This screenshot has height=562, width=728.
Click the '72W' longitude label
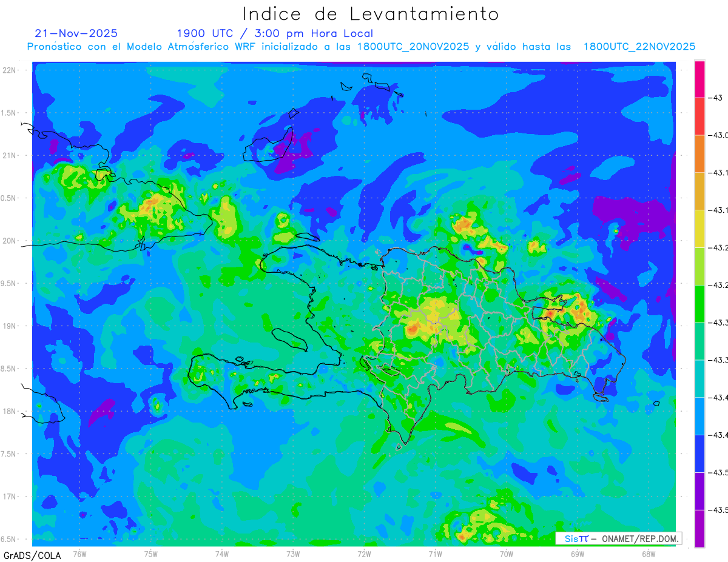tap(364, 554)
